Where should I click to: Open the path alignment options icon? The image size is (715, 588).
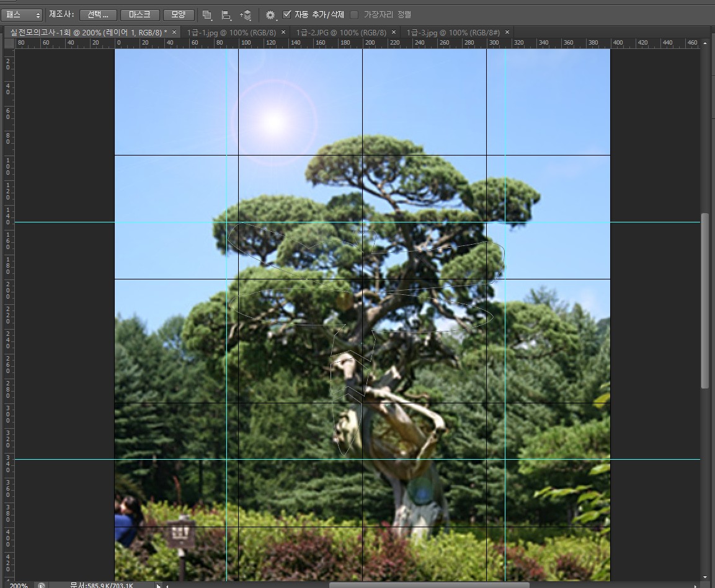(x=226, y=15)
